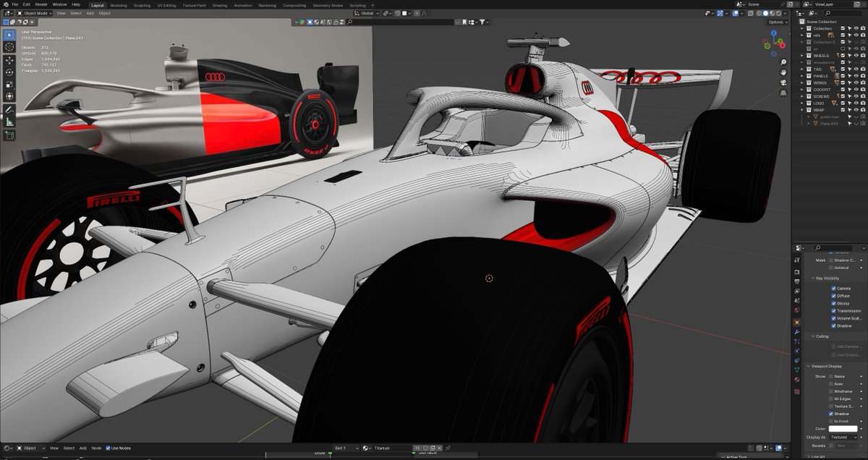The width and height of the screenshot is (868, 460).
Task: Open the Render menu
Action: point(41,4)
